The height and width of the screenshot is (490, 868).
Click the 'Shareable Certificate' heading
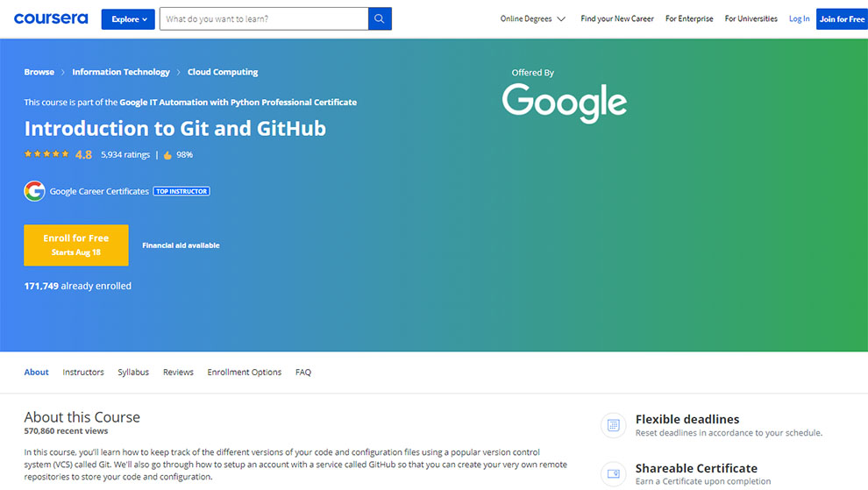click(x=696, y=468)
